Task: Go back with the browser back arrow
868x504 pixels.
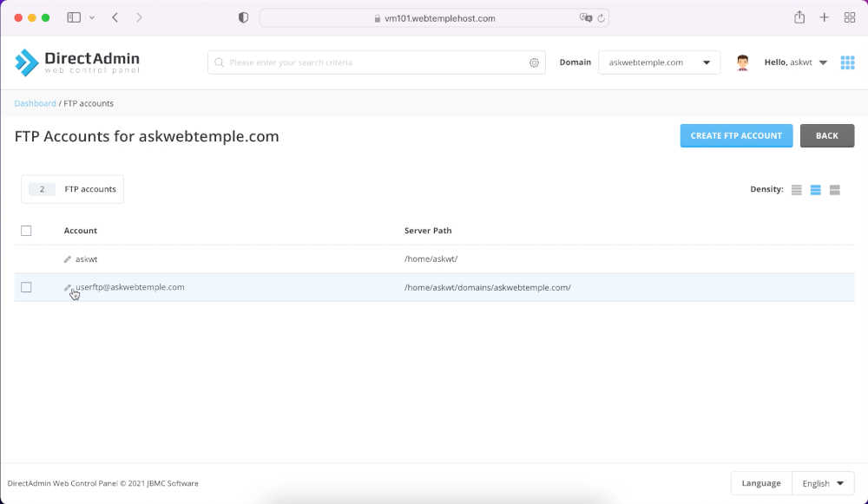Action: click(x=115, y=17)
